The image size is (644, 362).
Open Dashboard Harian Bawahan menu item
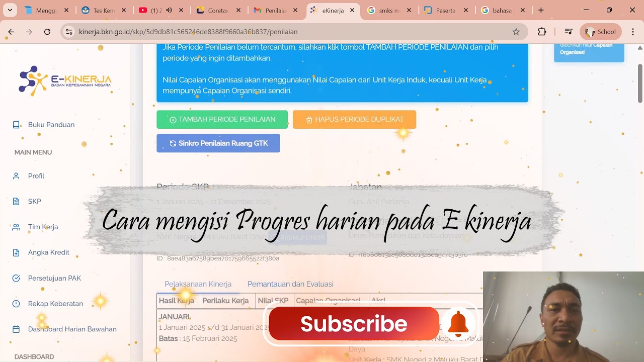[x=72, y=329]
